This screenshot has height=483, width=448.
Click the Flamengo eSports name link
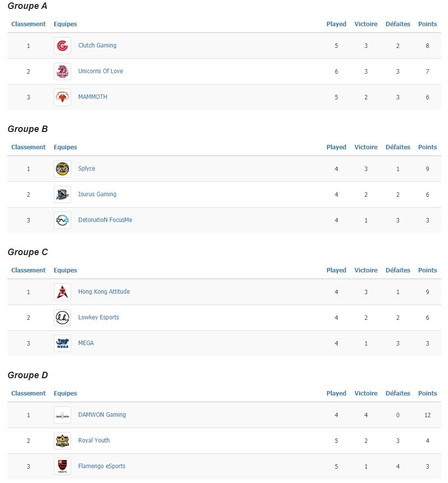[102, 466]
